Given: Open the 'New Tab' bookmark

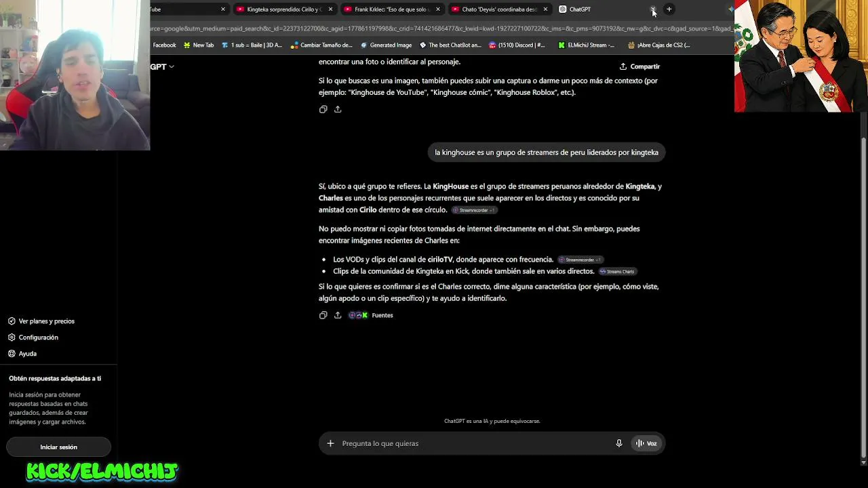Looking at the screenshot, I should click(x=198, y=45).
